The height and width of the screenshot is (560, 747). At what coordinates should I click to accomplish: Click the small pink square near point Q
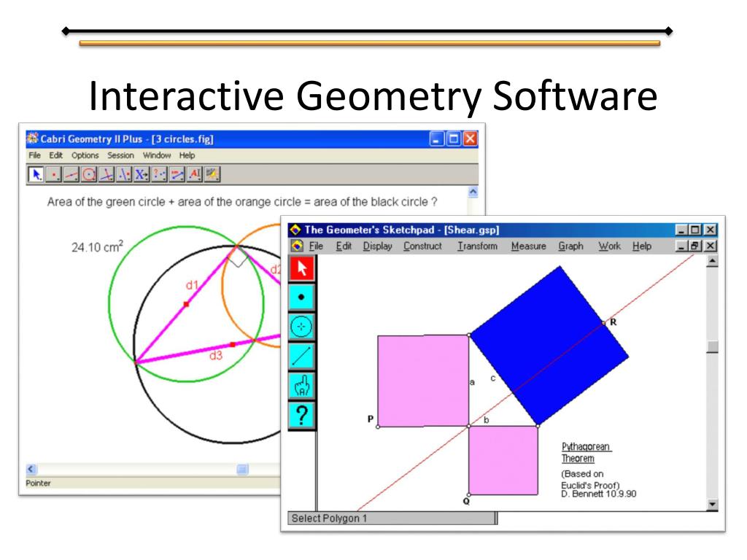pos(503,460)
